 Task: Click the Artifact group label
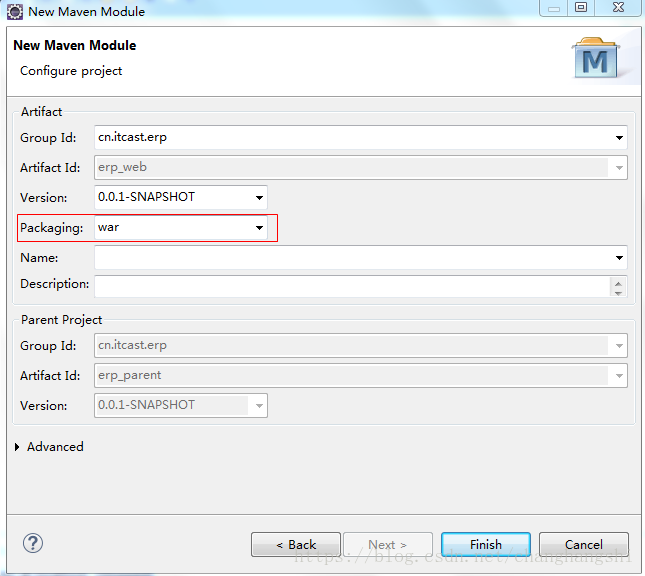point(41,111)
